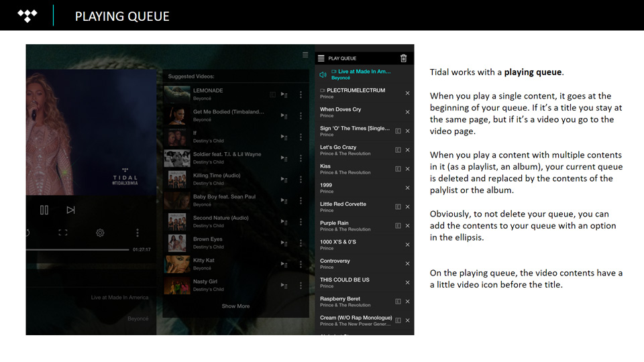Add Killing Time (Audio) to play queue

(284, 180)
